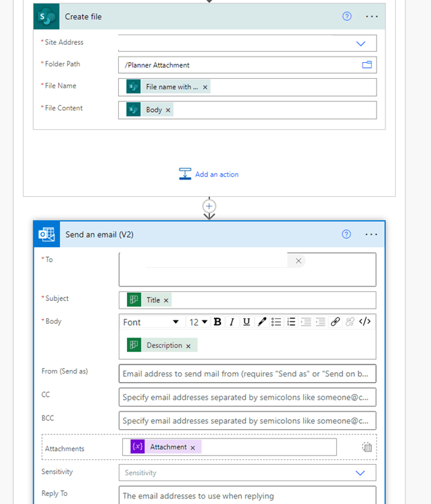Insert a bulleted list
Screen dimensions: 431x504
276,322
